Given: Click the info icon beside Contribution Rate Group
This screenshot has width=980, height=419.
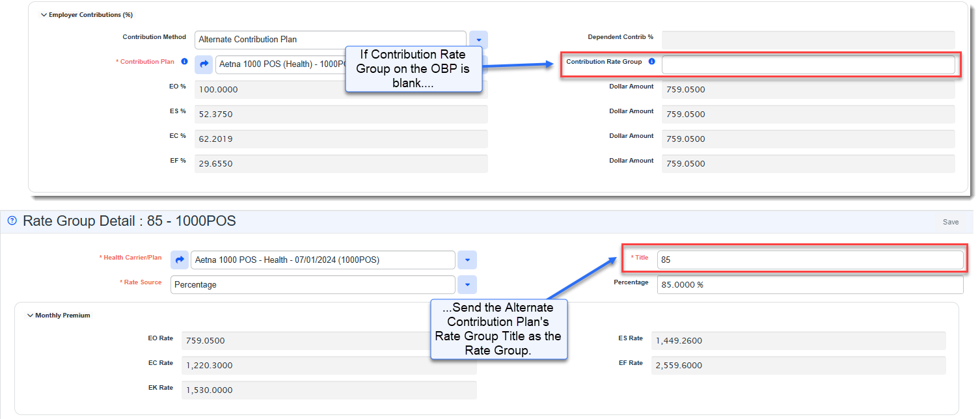Looking at the screenshot, I should (x=651, y=62).
